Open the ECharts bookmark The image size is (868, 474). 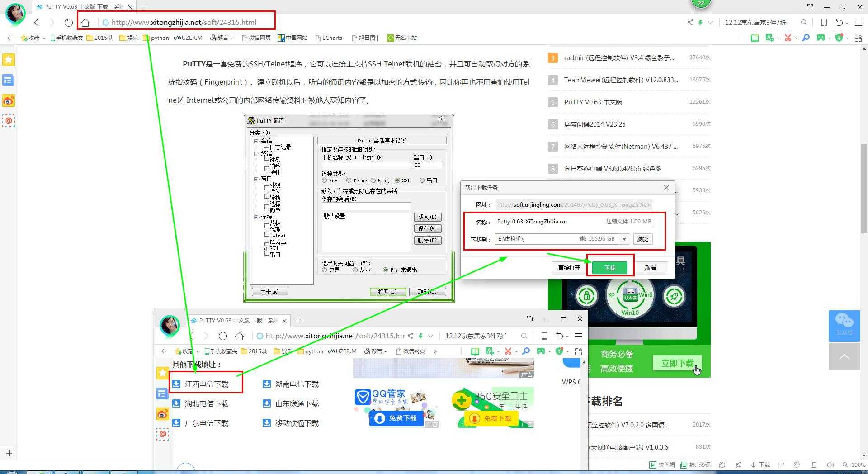point(329,38)
